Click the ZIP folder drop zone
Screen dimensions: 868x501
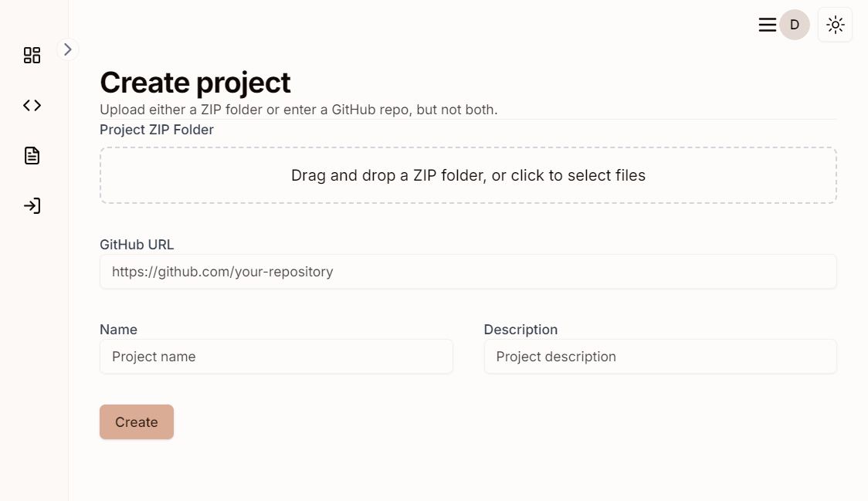coord(468,175)
